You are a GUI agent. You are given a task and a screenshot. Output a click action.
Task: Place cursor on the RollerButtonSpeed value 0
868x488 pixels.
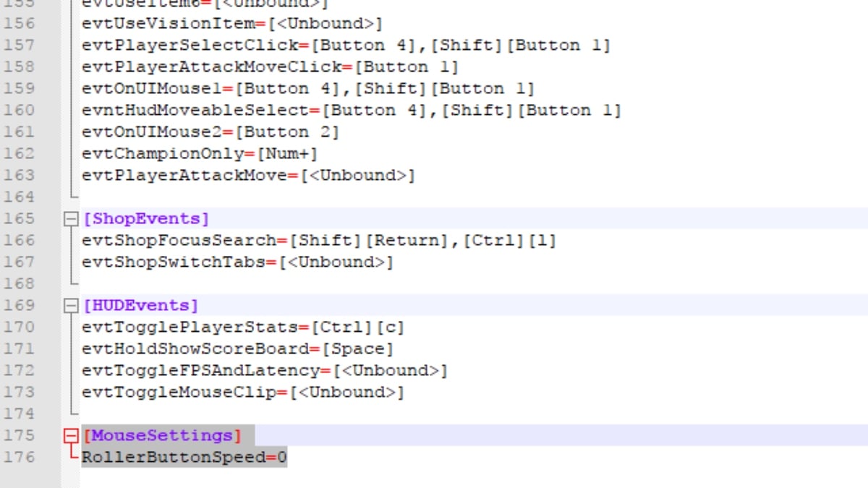pyautogui.click(x=282, y=457)
